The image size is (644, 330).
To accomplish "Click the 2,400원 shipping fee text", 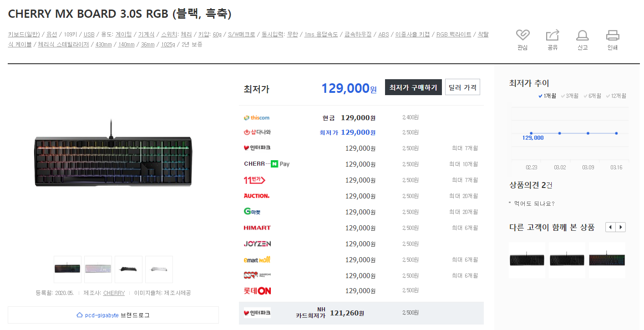I will click(x=411, y=117).
